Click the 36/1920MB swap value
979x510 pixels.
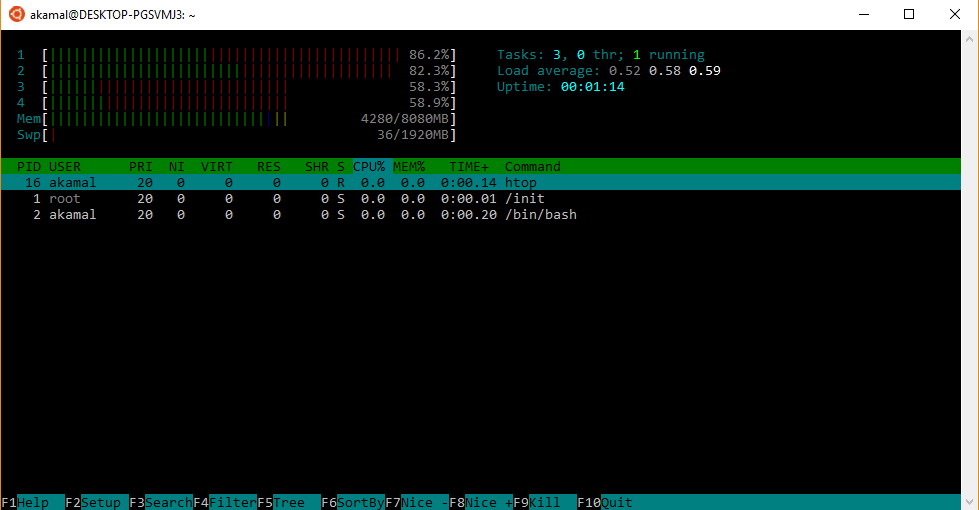click(x=413, y=135)
